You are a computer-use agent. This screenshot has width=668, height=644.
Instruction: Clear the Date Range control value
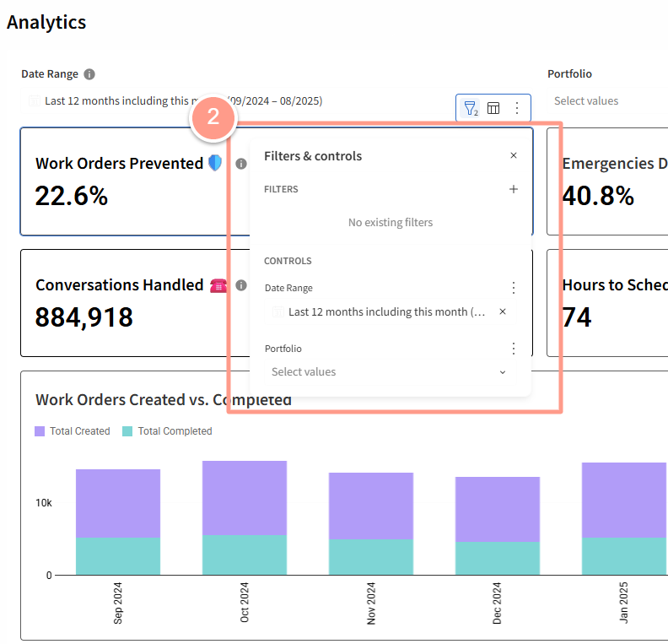[503, 311]
